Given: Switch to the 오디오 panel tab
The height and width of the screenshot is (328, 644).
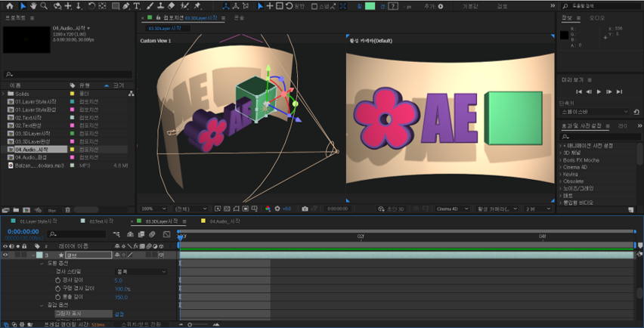Looking at the screenshot, I should pos(597,18).
